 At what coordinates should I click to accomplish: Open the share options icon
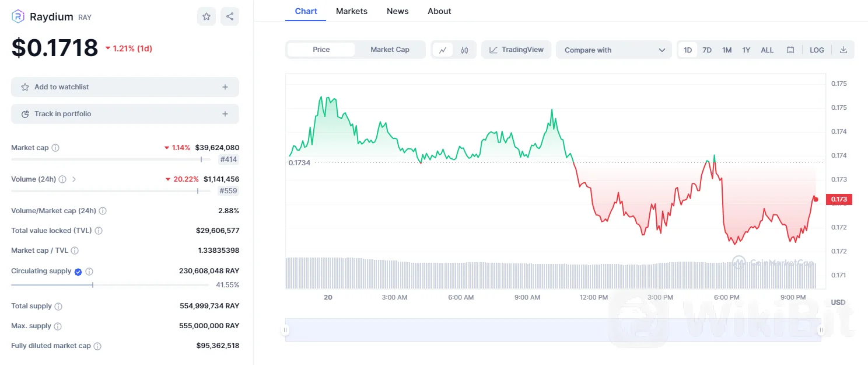pyautogui.click(x=230, y=16)
